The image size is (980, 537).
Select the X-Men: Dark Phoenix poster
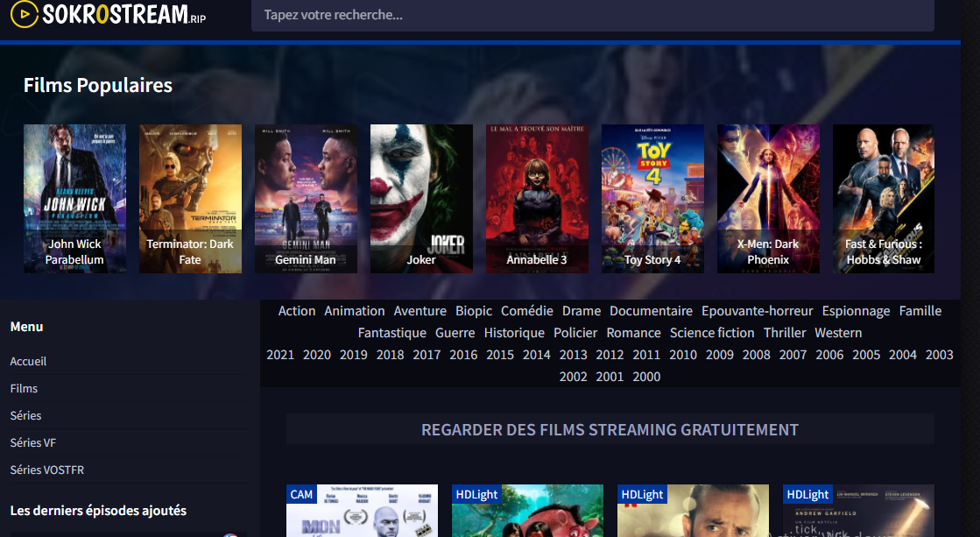click(768, 198)
